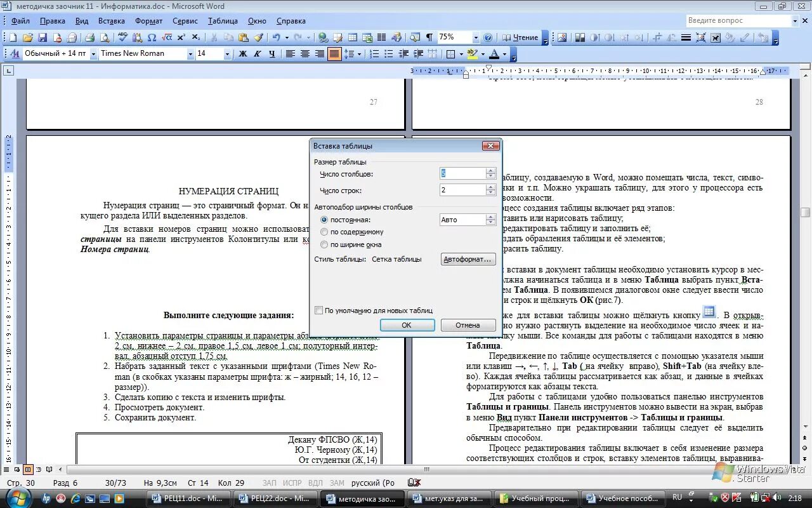Toggle bold formatting (Ж)
Screen dimensions: 812x508
tap(242, 53)
